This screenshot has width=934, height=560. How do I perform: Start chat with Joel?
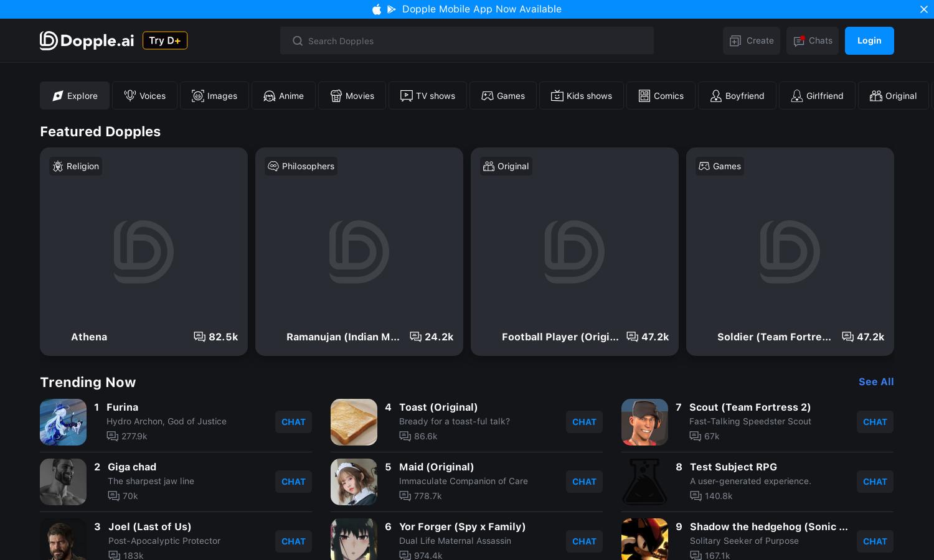[x=293, y=541]
